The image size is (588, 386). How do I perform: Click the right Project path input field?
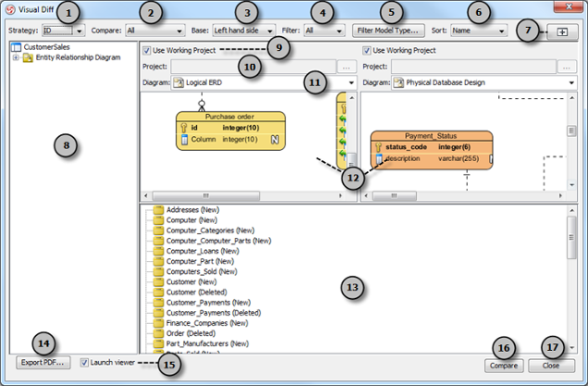tap(473, 67)
